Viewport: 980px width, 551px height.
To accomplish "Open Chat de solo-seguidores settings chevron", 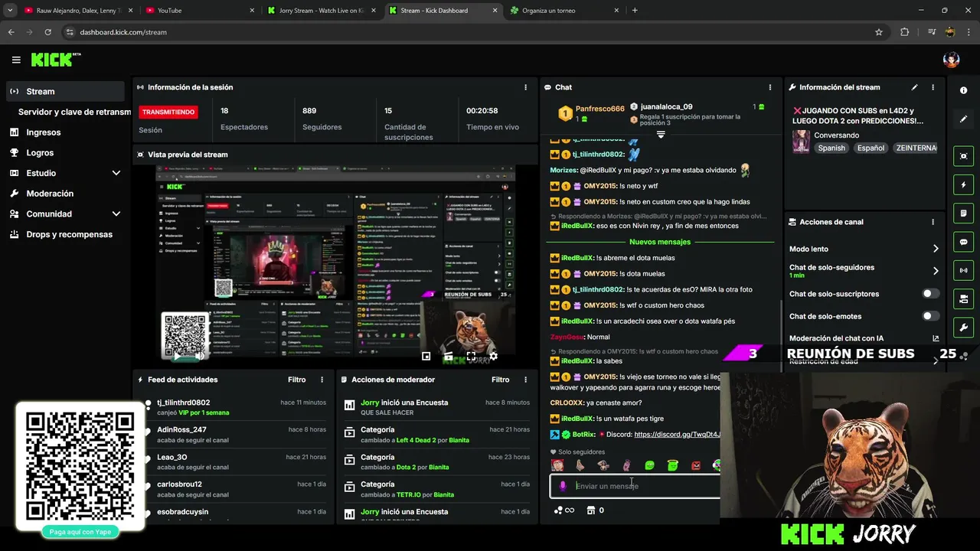I will (936, 271).
